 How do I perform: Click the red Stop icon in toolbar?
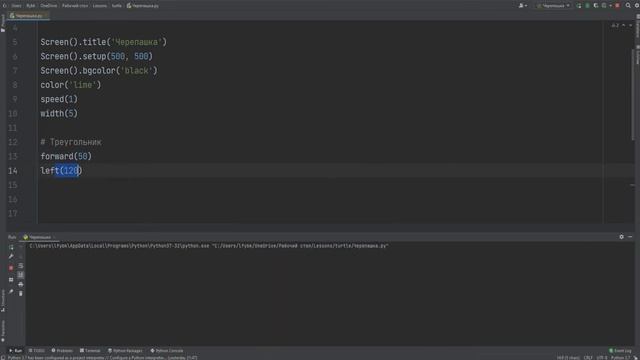click(618, 6)
